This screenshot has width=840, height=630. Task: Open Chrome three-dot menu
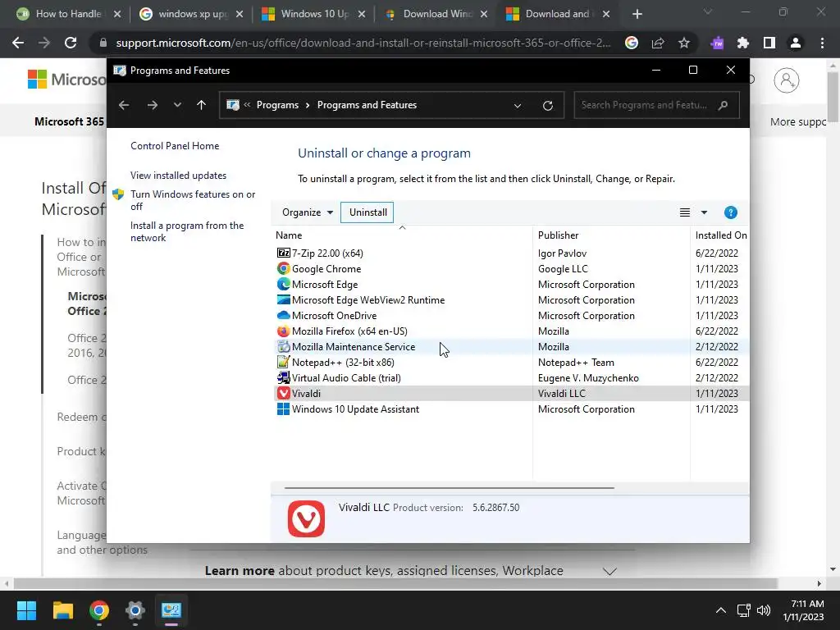point(822,43)
